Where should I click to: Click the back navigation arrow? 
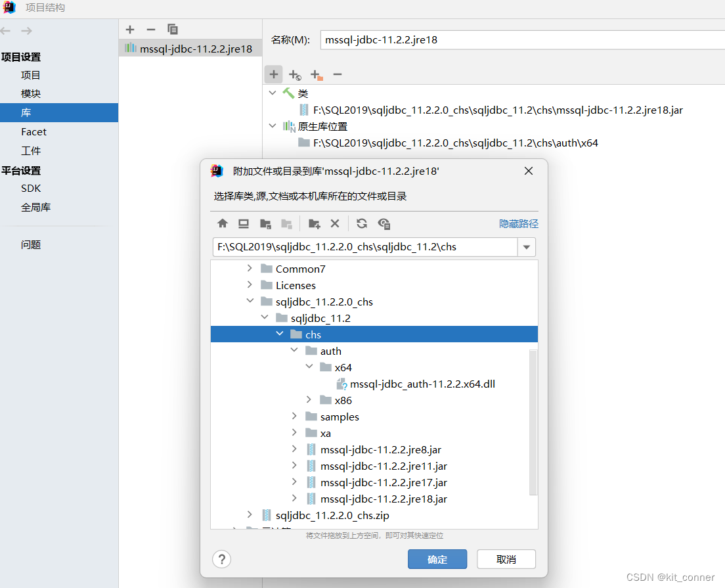(x=5, y=31)
